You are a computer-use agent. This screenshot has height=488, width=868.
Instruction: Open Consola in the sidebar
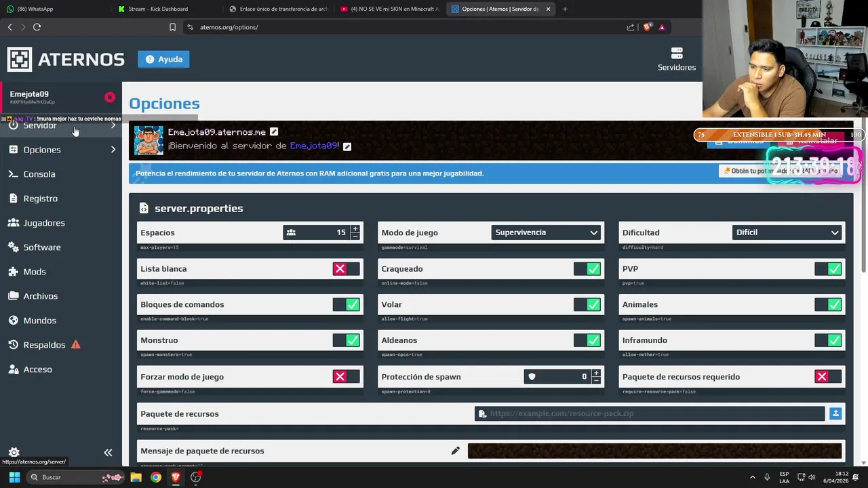coord(39,174)
